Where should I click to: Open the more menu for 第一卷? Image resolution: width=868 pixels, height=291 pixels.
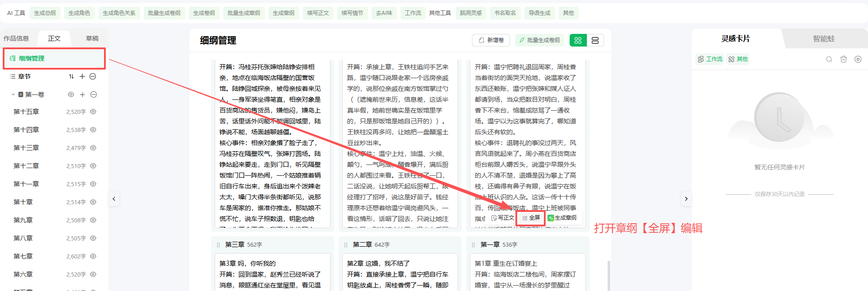94,94
